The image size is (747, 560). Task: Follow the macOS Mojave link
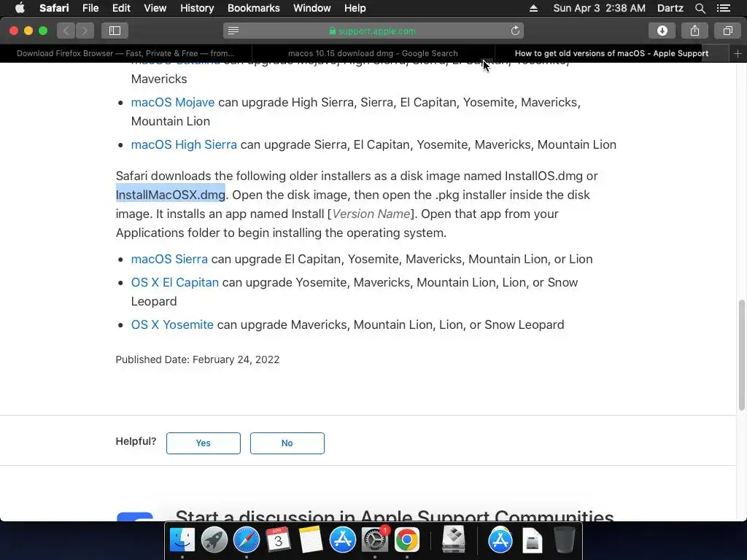click(172, 102)
